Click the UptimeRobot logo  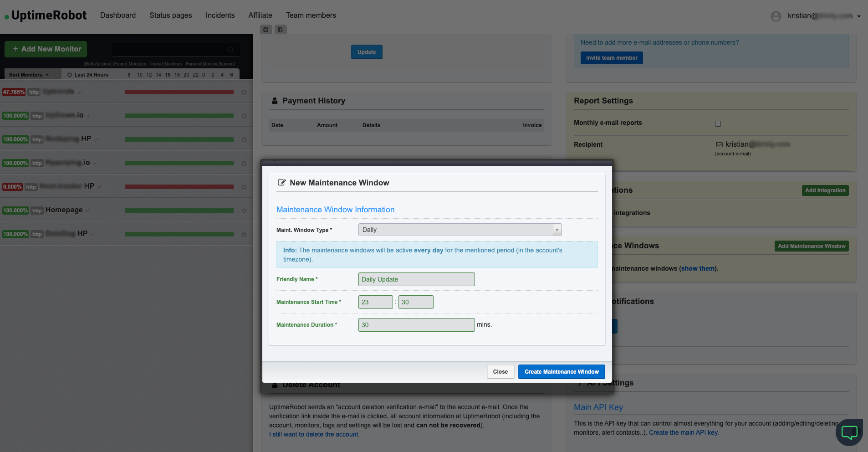tap(46, 15)
